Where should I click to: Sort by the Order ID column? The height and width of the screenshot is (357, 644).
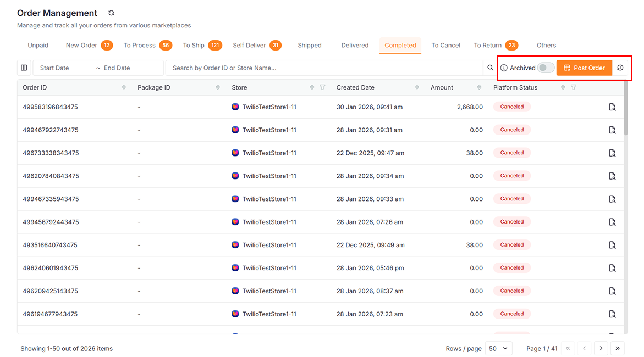[124, 87]
